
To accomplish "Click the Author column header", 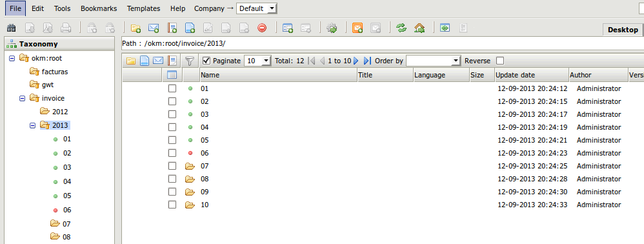I will (x=598, y=75).
